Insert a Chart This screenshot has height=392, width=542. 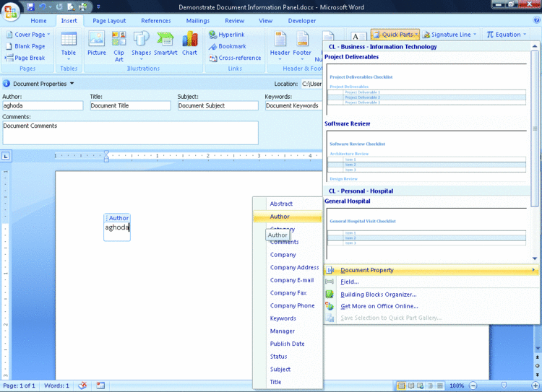tap(189, 43)
